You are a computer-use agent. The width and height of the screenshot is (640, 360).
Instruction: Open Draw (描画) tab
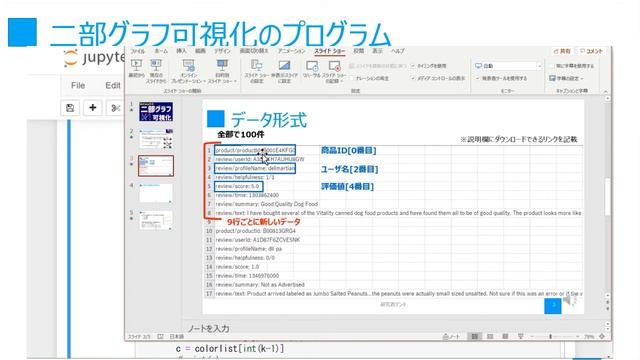(x=200, y=51)
